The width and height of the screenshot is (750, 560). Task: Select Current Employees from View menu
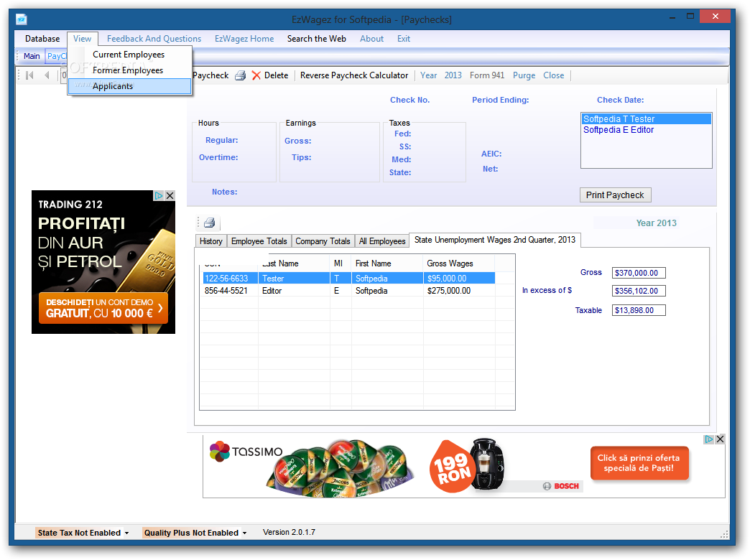point(129,55)
